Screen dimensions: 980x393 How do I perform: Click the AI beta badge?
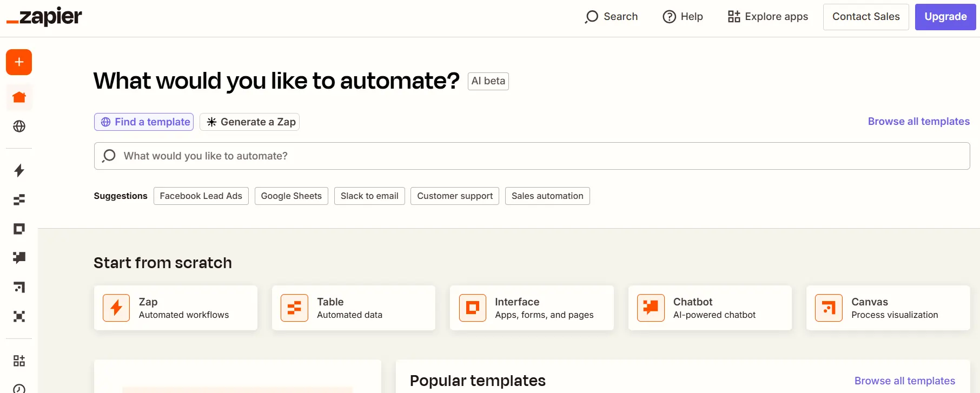[x=488, y=81]
